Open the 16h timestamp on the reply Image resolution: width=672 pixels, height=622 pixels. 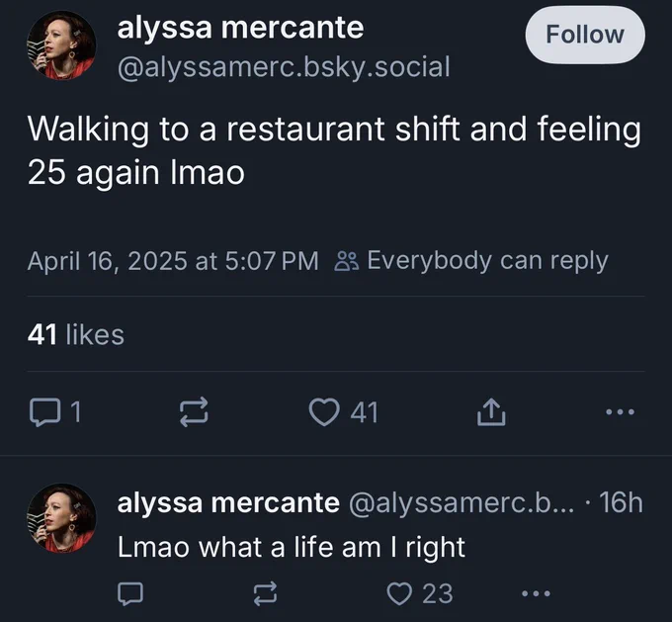coord(621,502)
